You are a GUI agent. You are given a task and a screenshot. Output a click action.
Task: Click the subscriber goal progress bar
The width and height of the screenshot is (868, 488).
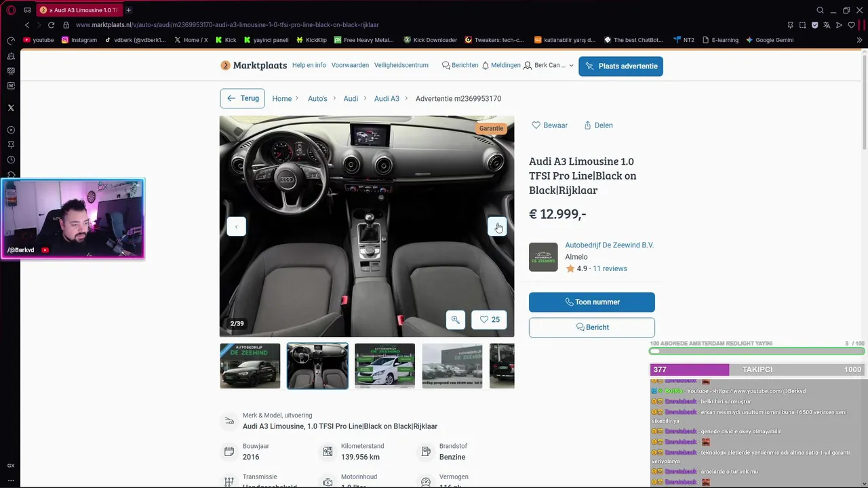pos(757,351)
